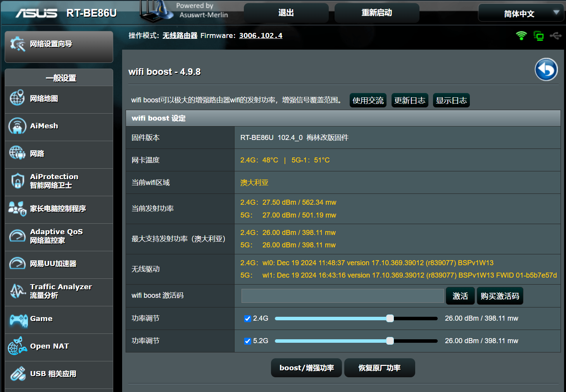
Task: Open 网络地图 in the sidebar menu
Action: pos(44,98)
